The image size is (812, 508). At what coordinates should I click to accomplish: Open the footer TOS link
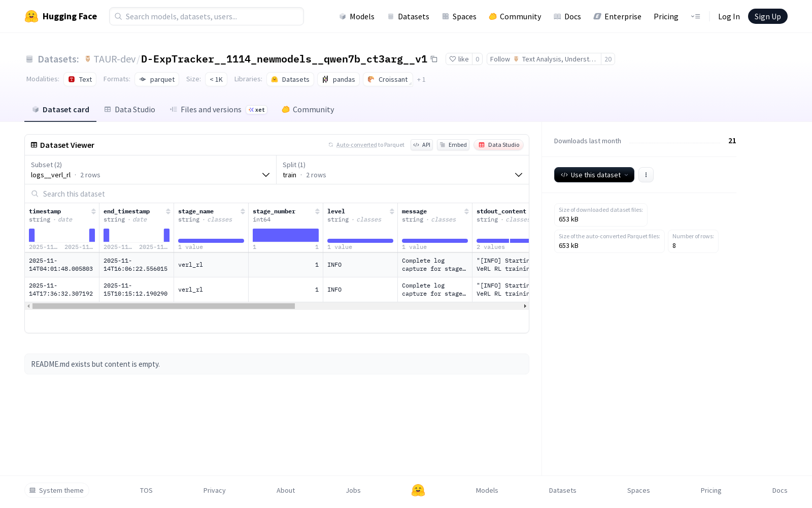(146, 490)
